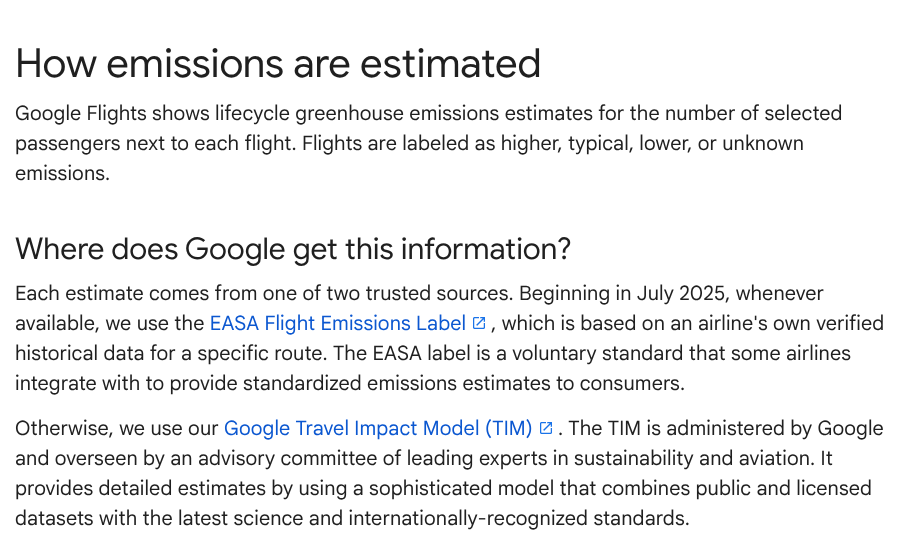This screenshot has width=914, height=553.
Task: Click the word "Otherwise" starting the last paragraph
Action: click(x=62, y=429)
